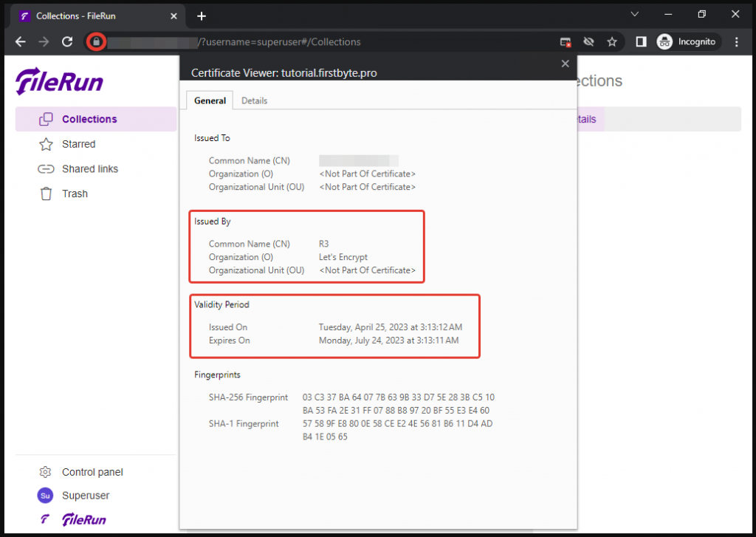Viewport: 756px width, 537px height.
Task: Expand the tab search chevron
Action: click(634, 14)
